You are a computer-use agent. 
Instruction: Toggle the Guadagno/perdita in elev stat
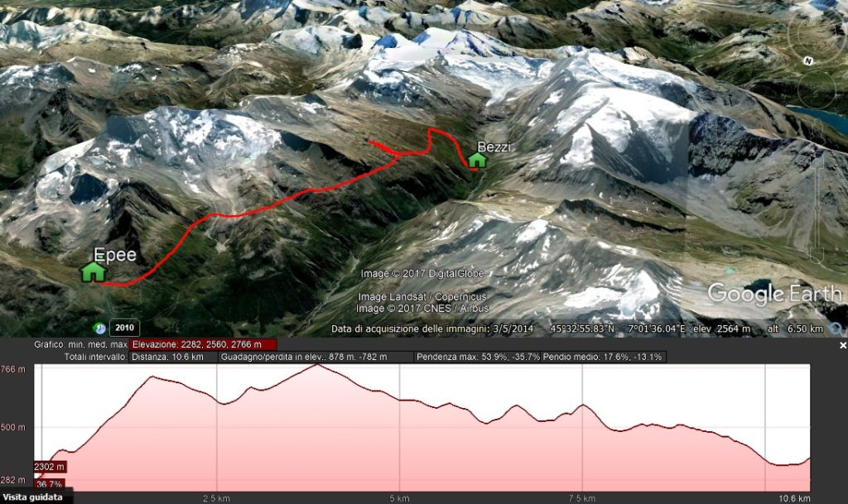(316, 357)
